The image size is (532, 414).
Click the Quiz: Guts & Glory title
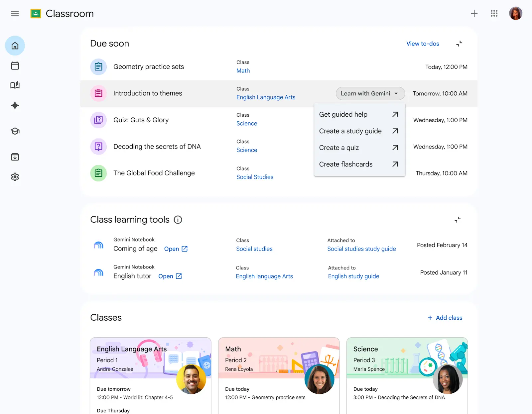point(141,120)
